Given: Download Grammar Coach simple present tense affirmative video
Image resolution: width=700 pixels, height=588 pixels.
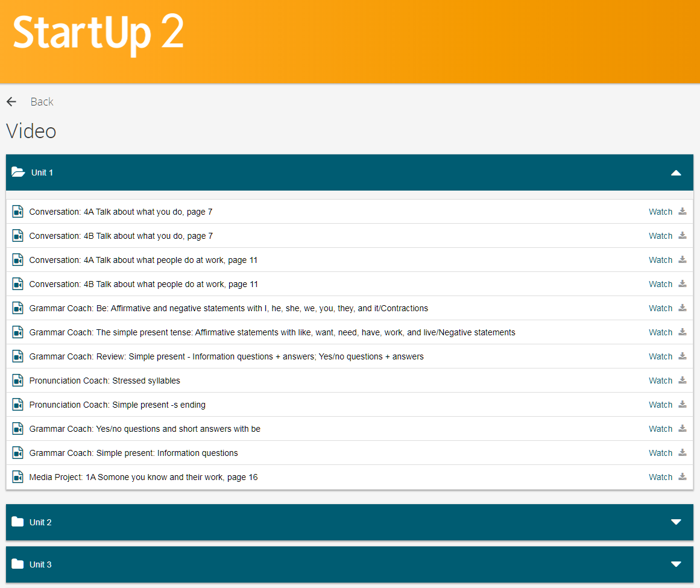Looking at the screenshot, I should point(683,332).
